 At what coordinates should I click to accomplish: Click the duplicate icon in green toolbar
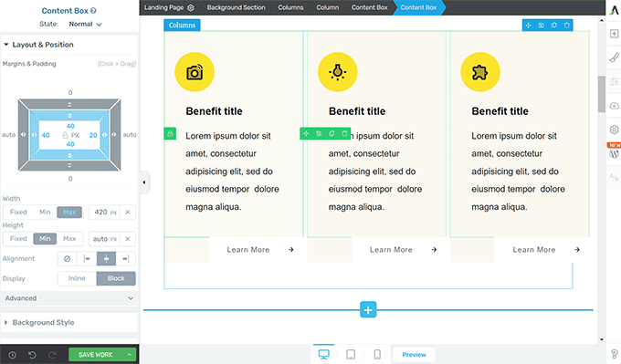click(332, 134)
